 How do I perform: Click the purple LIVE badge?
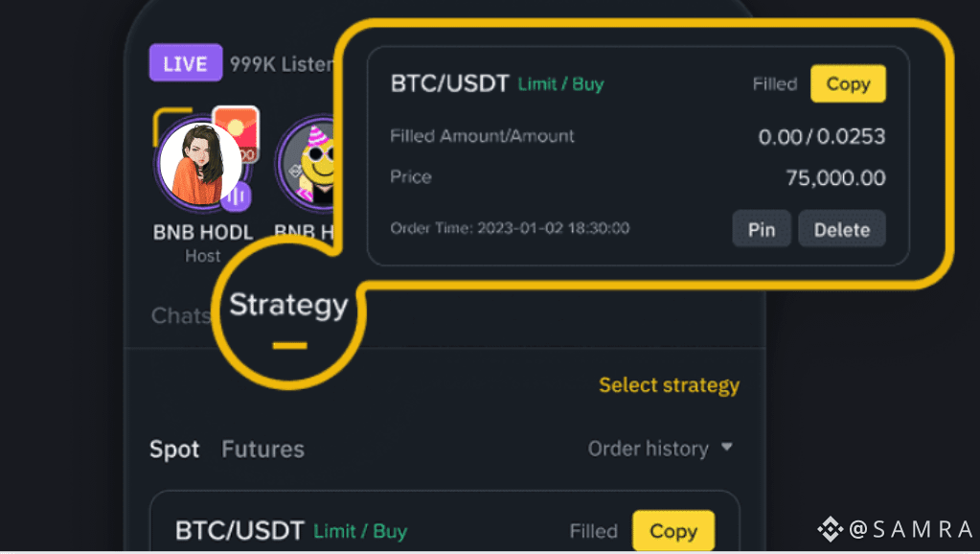[x=185, y=63]
